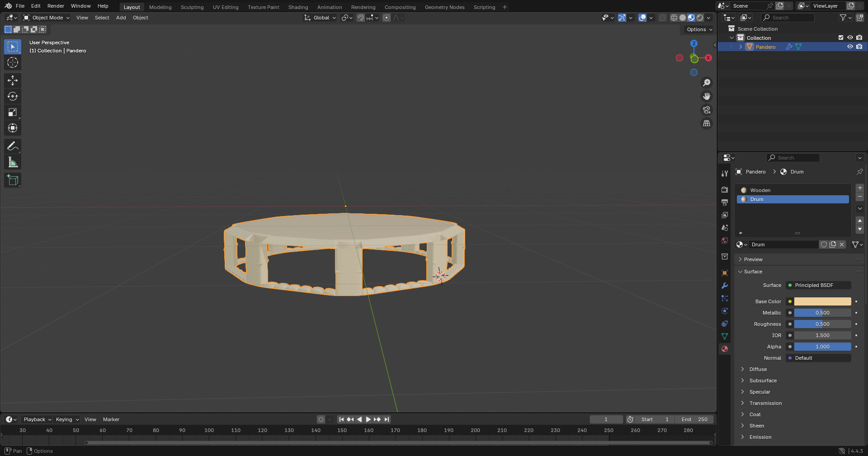This screenshot has height=456, width=868.
Task: Open the Render properties tab
Action: (x=725, y=190)
